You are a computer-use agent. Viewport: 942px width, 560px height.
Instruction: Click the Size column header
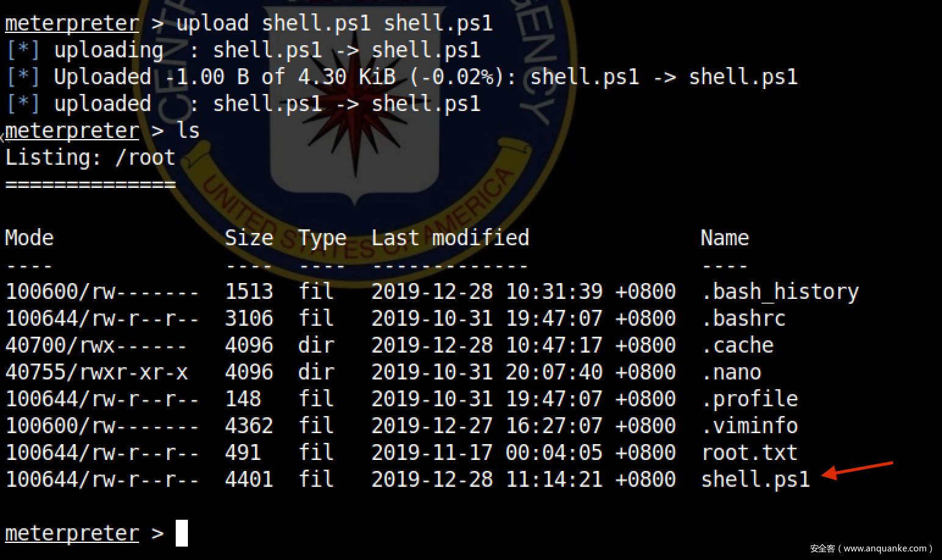click(249, 238)
